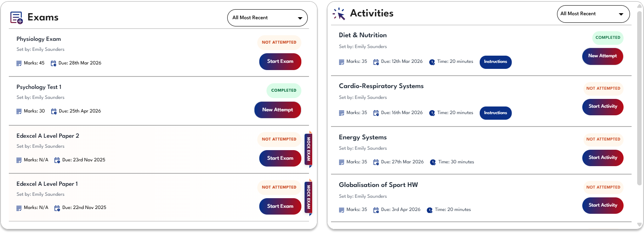This screenshot has height=233, width=644.
Task: Open the Activities 'All Most Recent' dropdown
Action: pyautogui.click(x=593, y=14)
